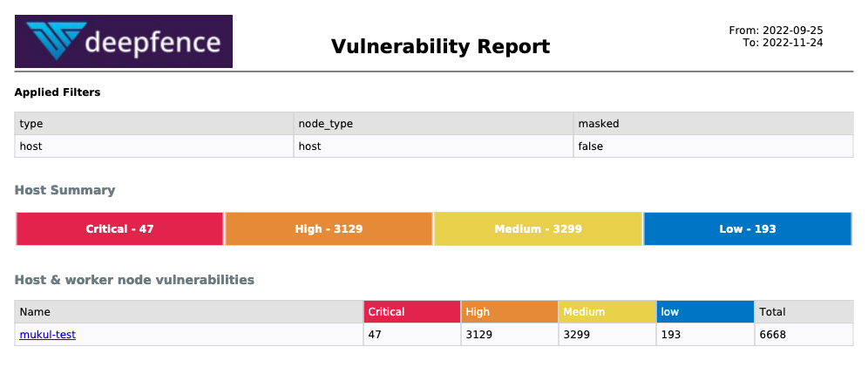Click the low column header
Image resolution: width=868 pixels, height=374 pixels.
(705, 312)
